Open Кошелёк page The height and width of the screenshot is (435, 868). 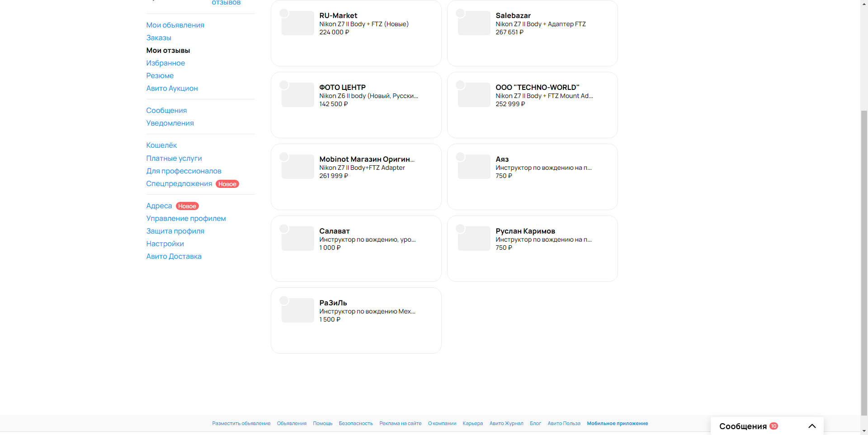(161, 145)
